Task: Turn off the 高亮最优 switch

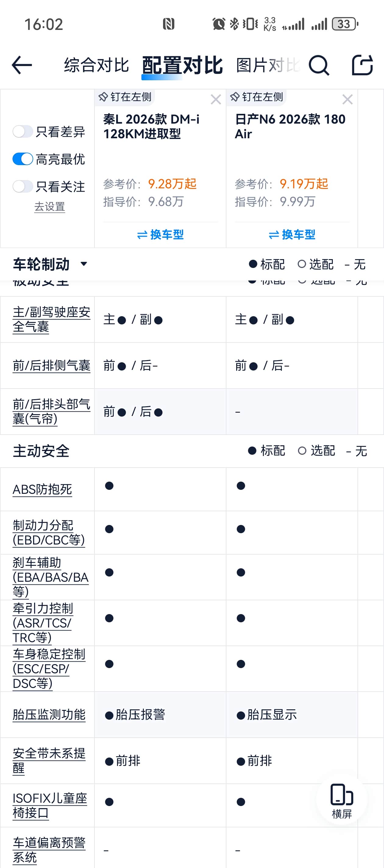Action: [x=23, y=159]
